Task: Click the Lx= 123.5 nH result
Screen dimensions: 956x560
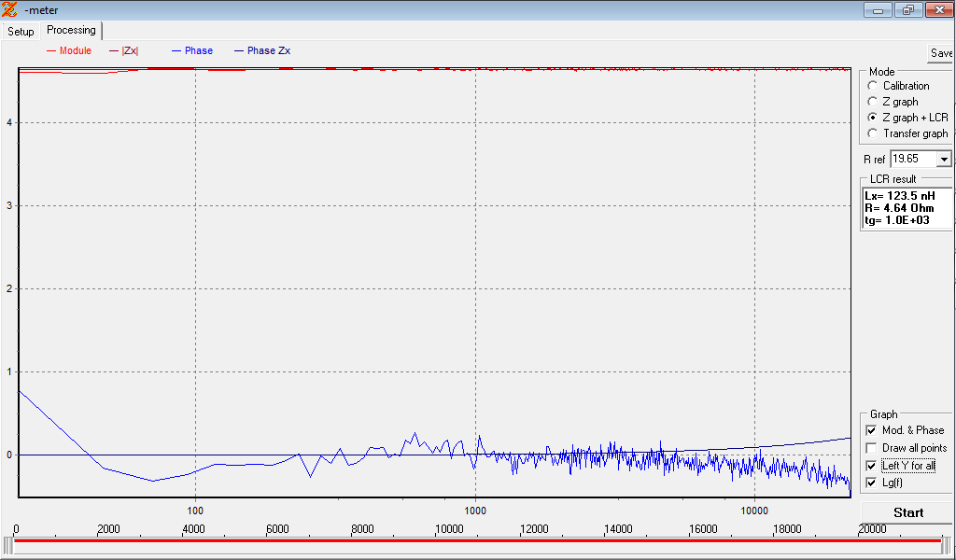Action: click(900, 196)
